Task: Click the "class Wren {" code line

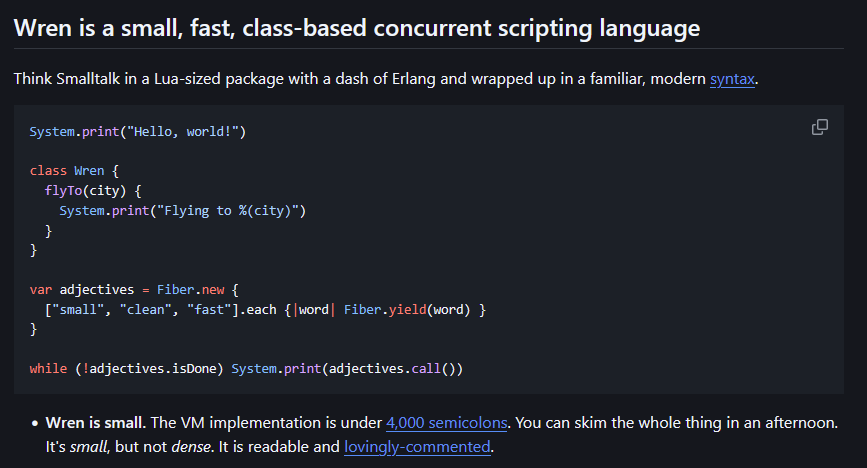Action: [74, 171]
